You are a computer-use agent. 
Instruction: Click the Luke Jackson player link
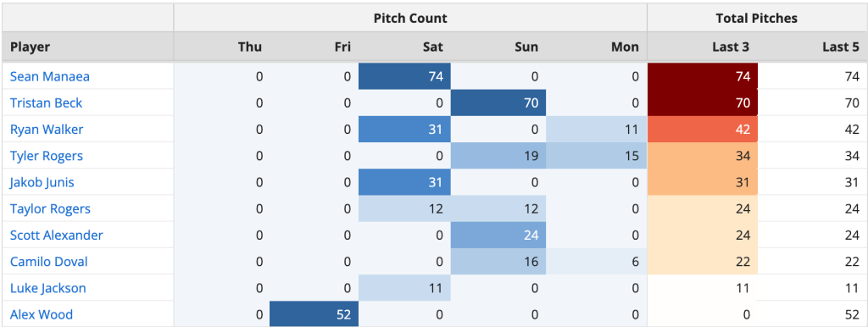click(48, 288)
